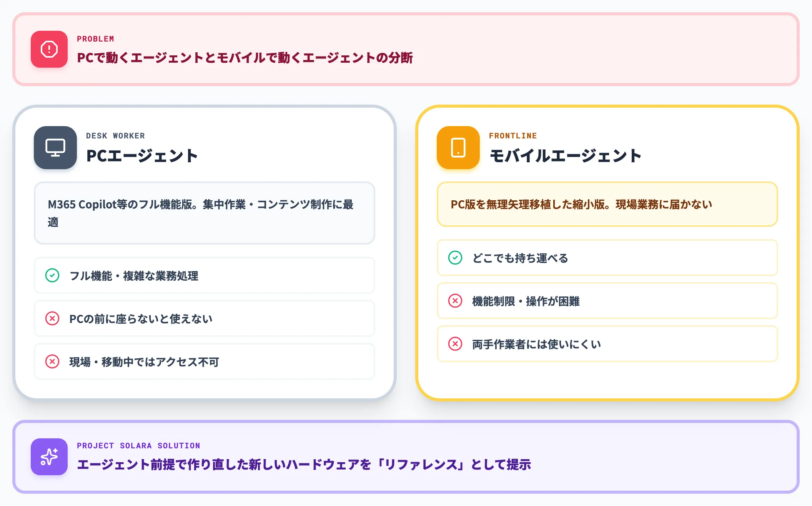Click the desktop monitor icon beside PCエージェント
This screenshot has height=506, width=812.
tap(55, 148)
